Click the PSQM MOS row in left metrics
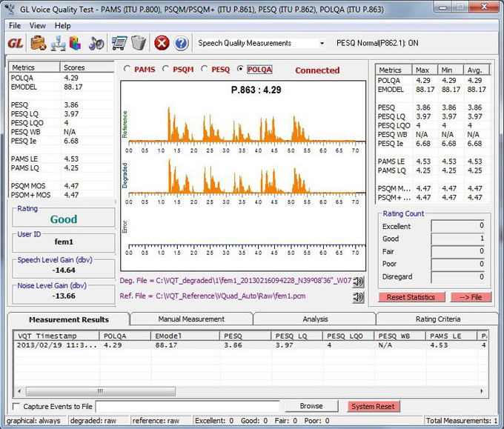 [62, 186]
